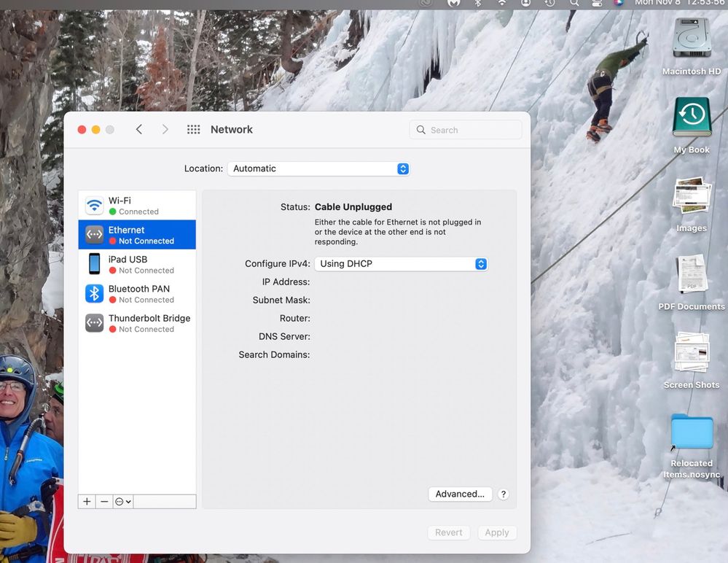Click the Show All grid icon

(193, 130)
